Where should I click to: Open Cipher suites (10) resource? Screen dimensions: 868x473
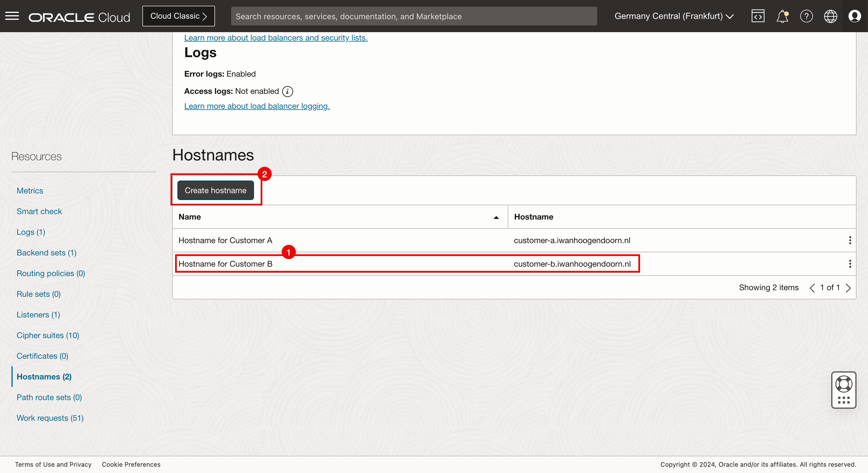point(48,335)
